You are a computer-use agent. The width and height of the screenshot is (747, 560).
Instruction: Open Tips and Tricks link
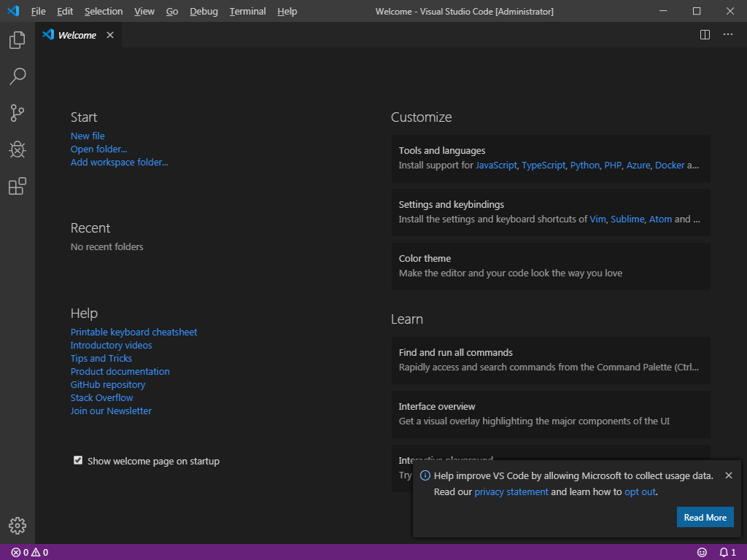pos(101,358)
